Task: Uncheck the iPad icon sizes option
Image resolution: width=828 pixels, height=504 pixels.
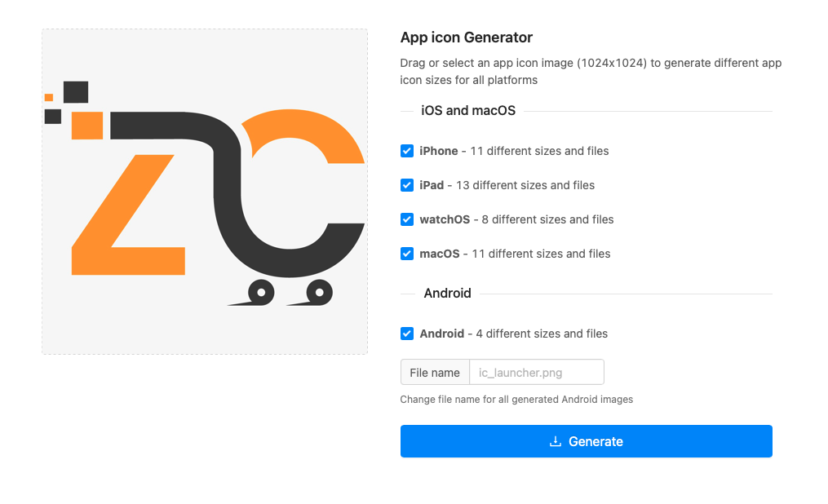Action: coord(406,185)
